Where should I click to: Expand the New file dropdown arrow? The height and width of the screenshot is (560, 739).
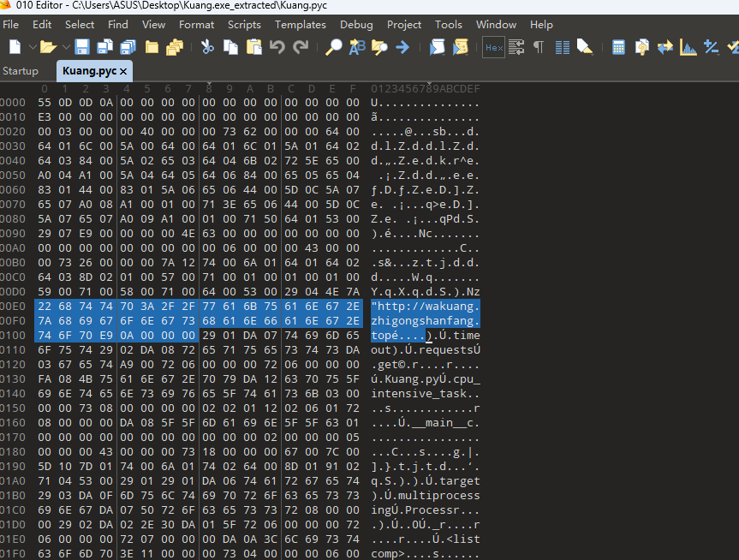click(x=33, y=47)
